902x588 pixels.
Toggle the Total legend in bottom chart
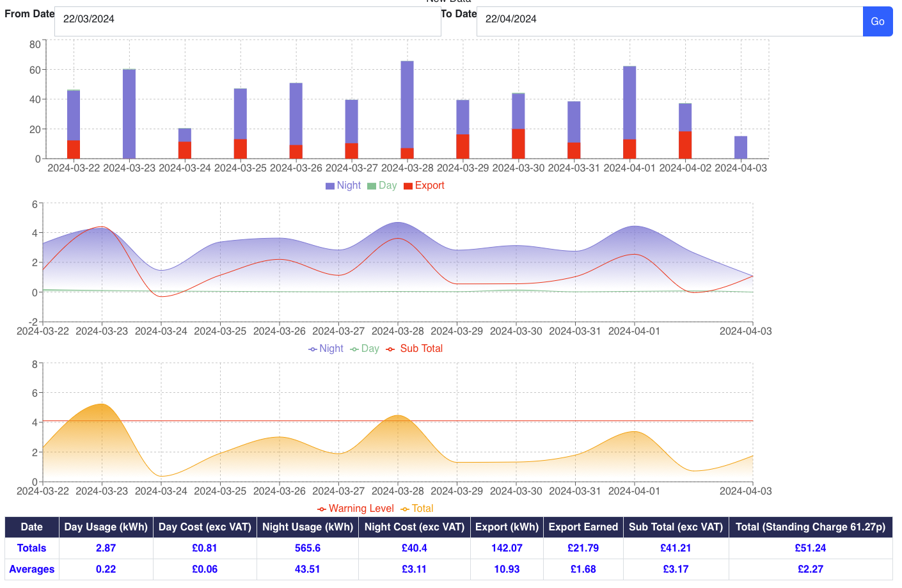tap(417, 509)
